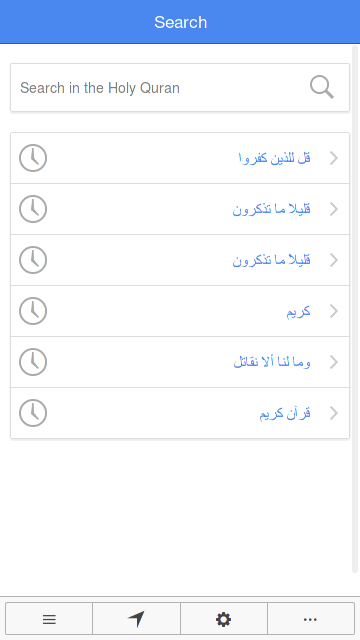Open the hamburger menu in bottom toolbar
The image size is (360, 640).
(49, 620)
